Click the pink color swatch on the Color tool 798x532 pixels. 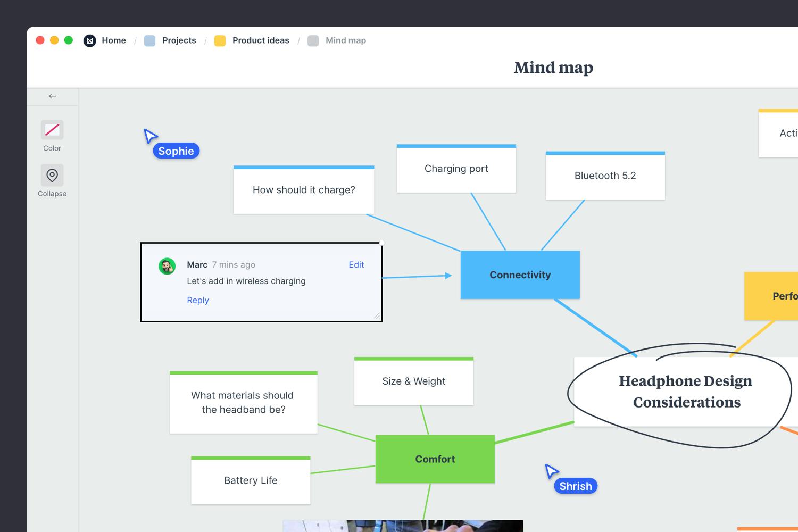52,130
